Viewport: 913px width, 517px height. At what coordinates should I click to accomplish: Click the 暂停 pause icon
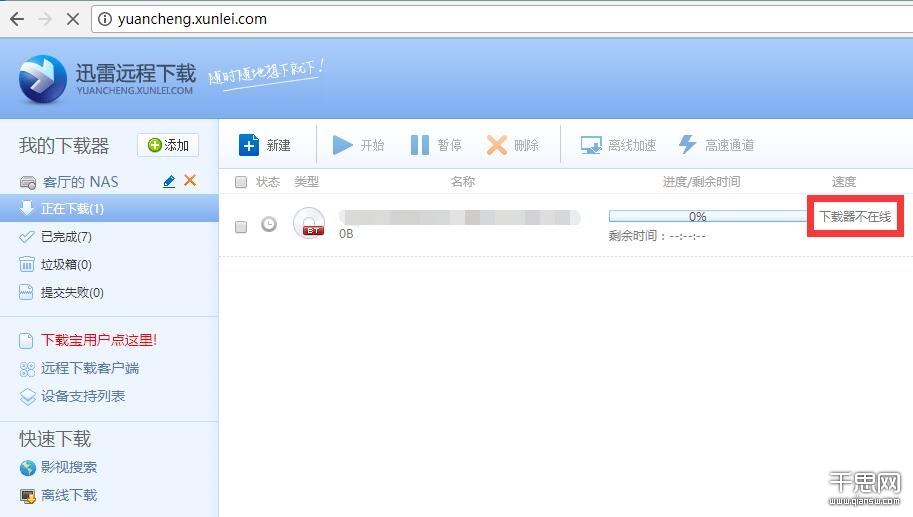pyautogui.click(x=420, y=145)
